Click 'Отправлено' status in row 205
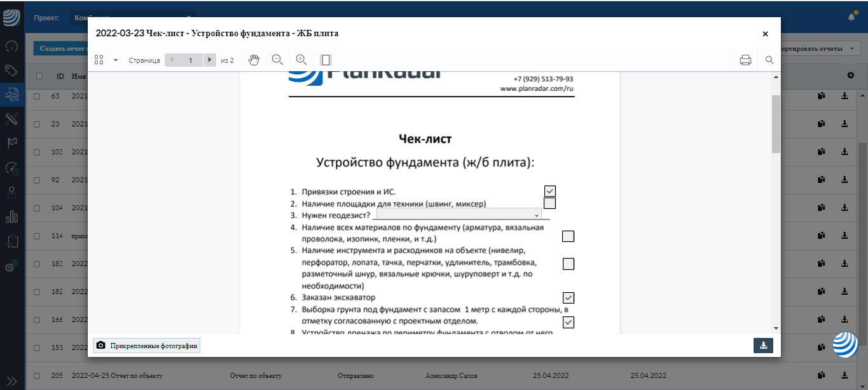 (x=355, y=375)
